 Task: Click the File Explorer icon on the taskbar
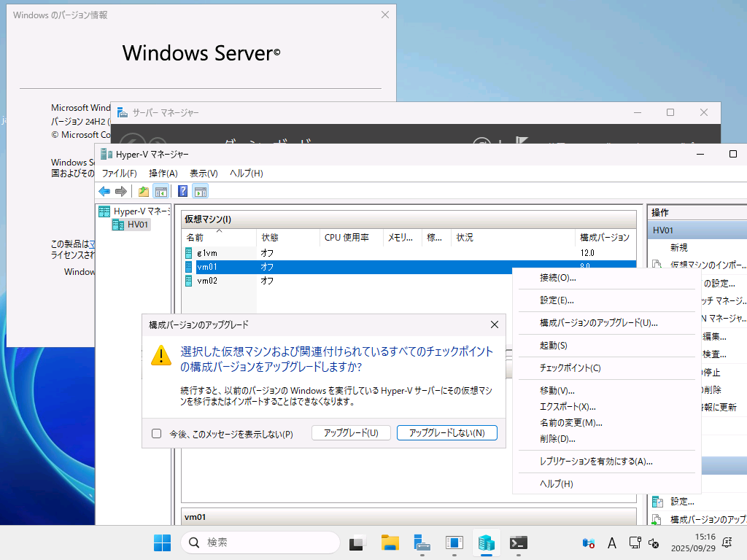390,542
